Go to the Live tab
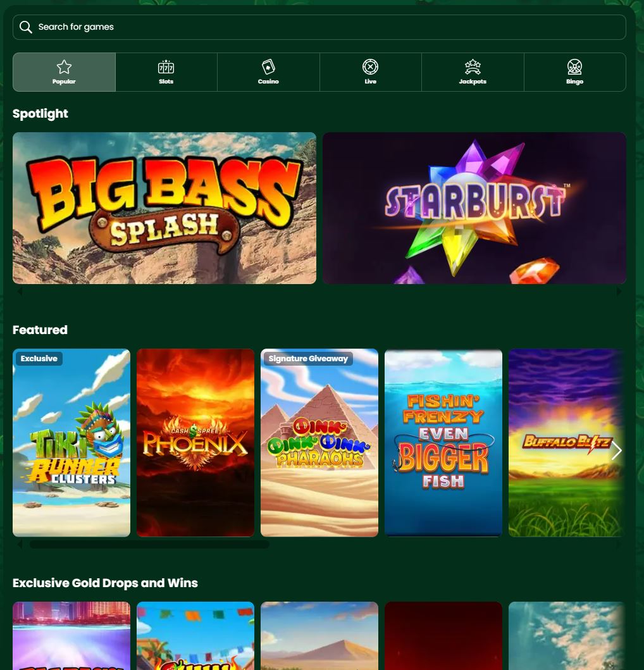Image resolution: width=644 pixels, height=670 pixels. (x=371, y=72)
